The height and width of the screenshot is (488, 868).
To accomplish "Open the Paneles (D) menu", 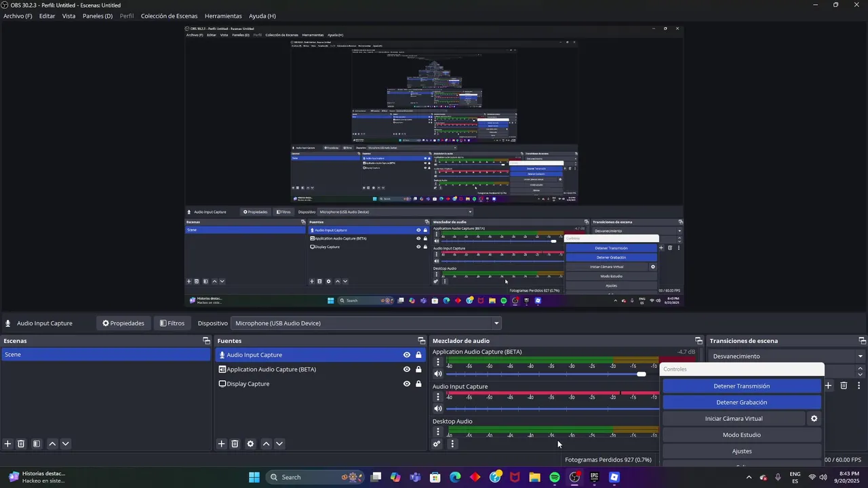I will (x=98, y=16).
